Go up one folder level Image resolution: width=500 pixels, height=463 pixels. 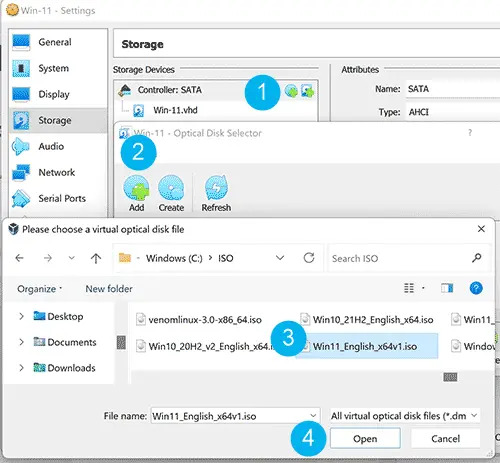click(x=96, y=258)
